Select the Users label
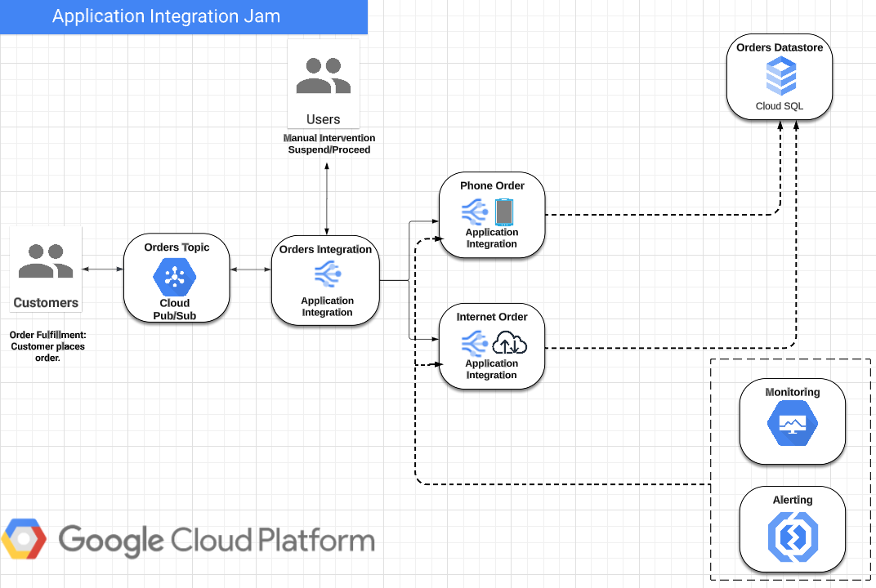 tap(323, 119)
